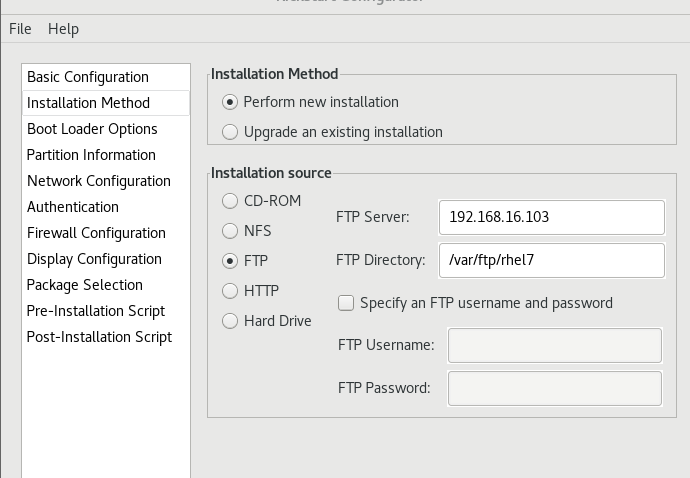The width and height of the screenshot is (690, 478).
Task: Select Basic Configuration in sidebar
Action: [88, 77]
